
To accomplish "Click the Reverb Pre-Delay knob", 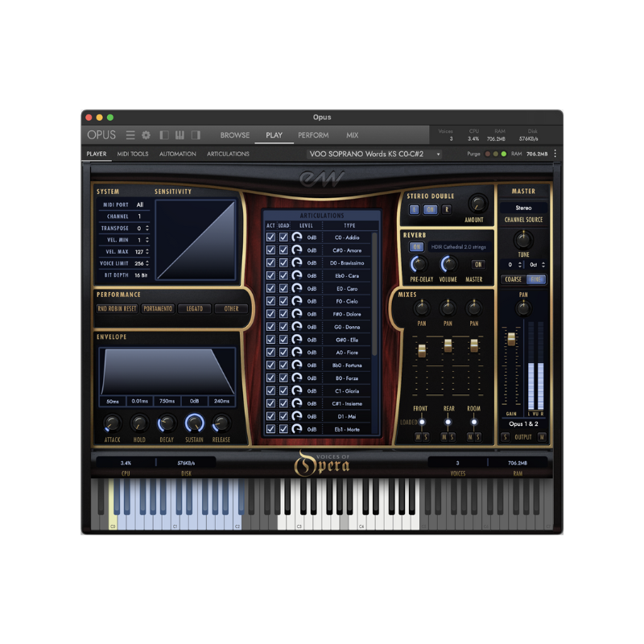I will pyautogui.click(x=419, y=264).
